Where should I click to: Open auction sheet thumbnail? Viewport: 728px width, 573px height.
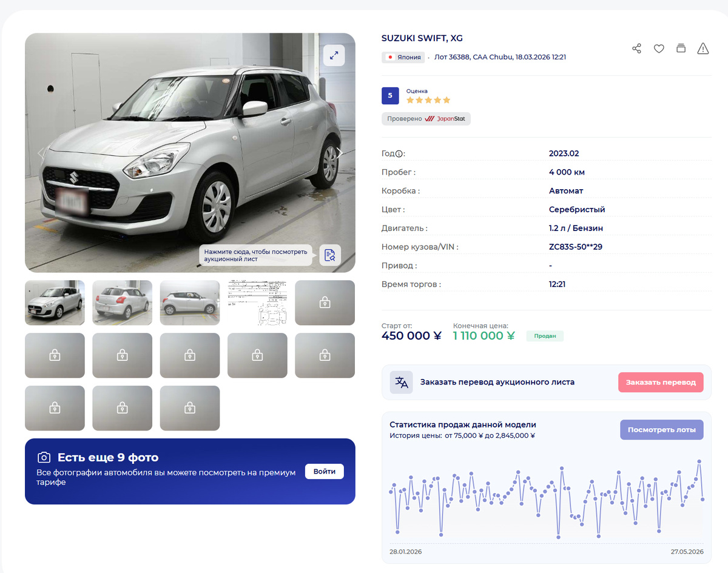257,303
